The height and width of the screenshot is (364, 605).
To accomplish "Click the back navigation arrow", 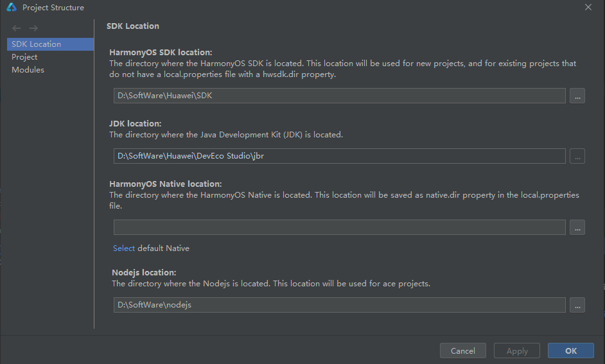I will pyautogui.click(x=16, y=28).
